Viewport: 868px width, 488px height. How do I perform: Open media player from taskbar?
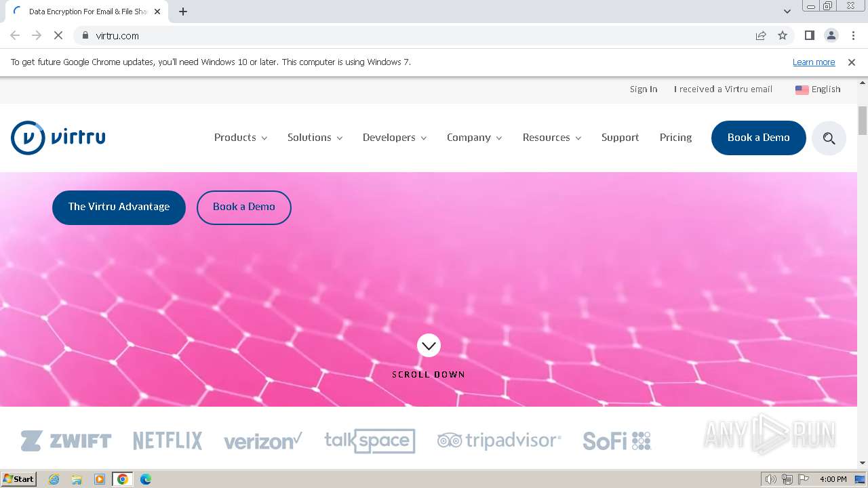click(x=100, y=479)
